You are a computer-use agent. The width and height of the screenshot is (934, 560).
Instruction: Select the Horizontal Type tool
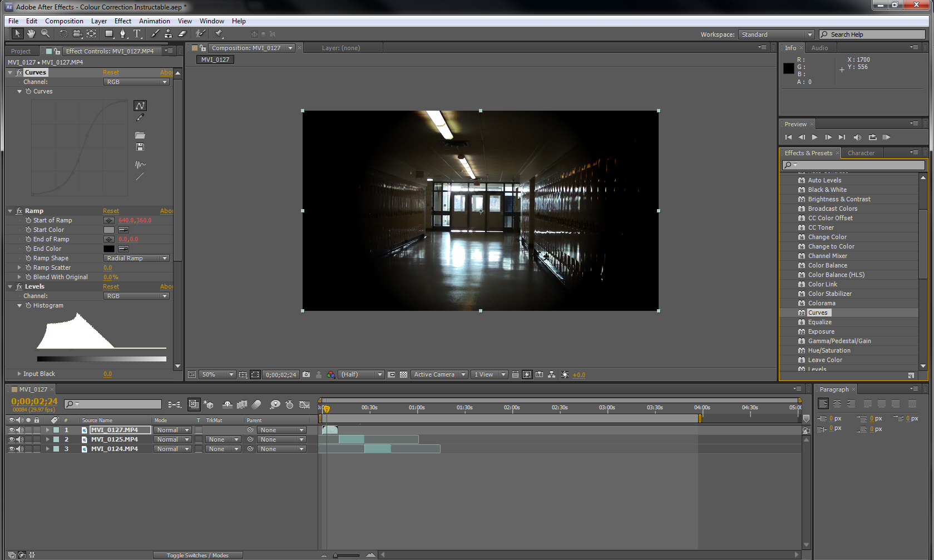coord(137,34)
